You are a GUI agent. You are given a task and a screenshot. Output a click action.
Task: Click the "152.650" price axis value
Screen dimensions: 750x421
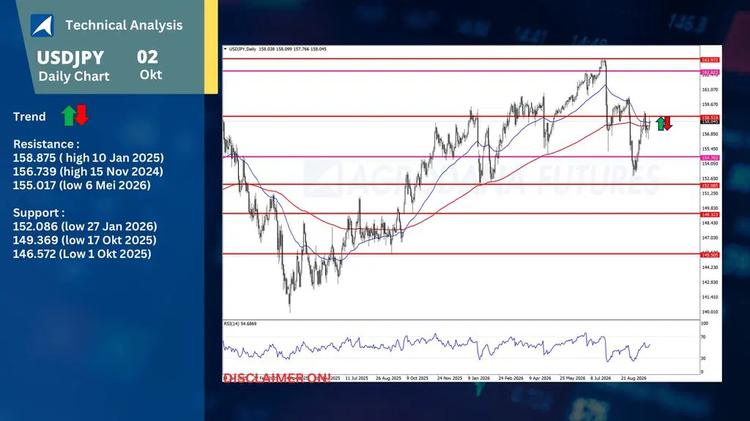[x=710, y=178]
